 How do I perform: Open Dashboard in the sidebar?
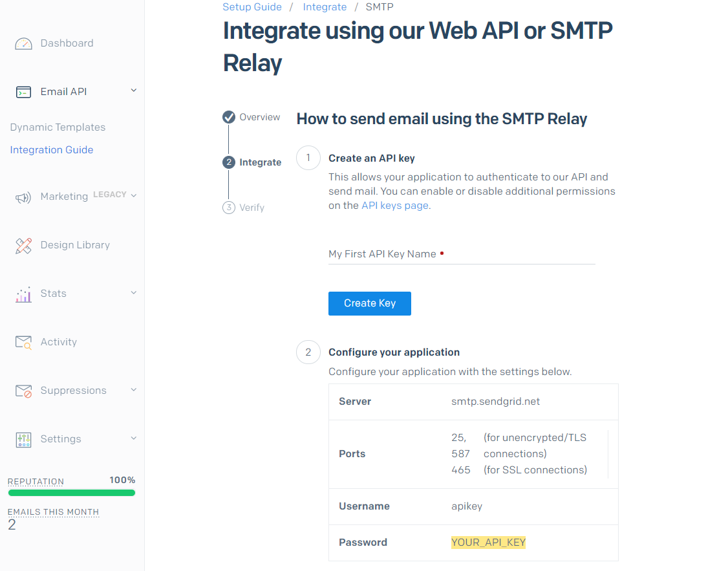tap(67, 43)
